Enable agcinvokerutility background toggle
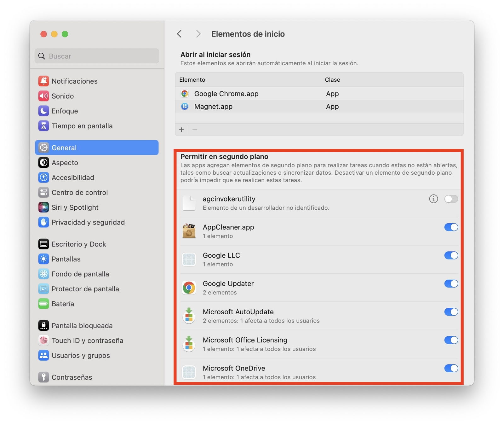The image size is (504, 425). 451,199
